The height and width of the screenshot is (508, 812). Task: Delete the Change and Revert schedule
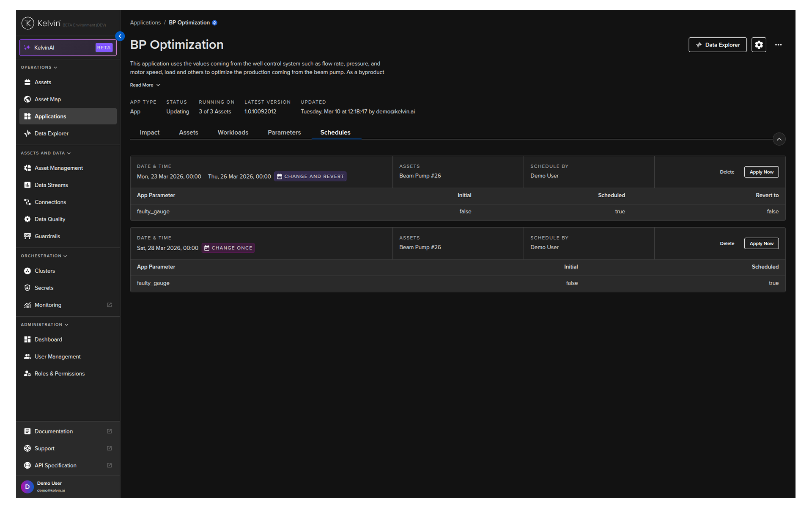(727, 172)
